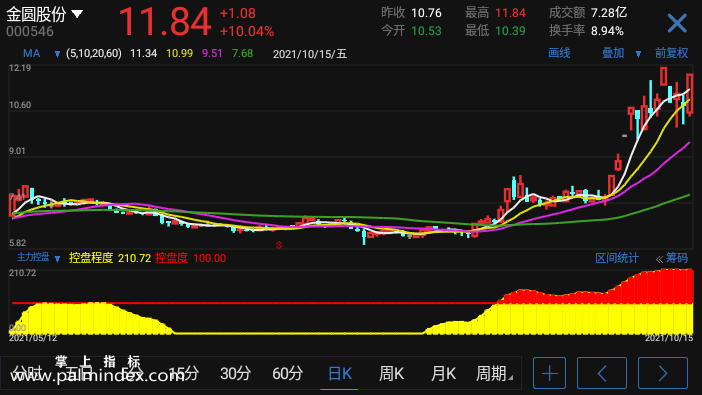Open the 画线 drawing tool
Image resolution: width=702 pixels, height=395 pixels.
(x=559, y=53)
